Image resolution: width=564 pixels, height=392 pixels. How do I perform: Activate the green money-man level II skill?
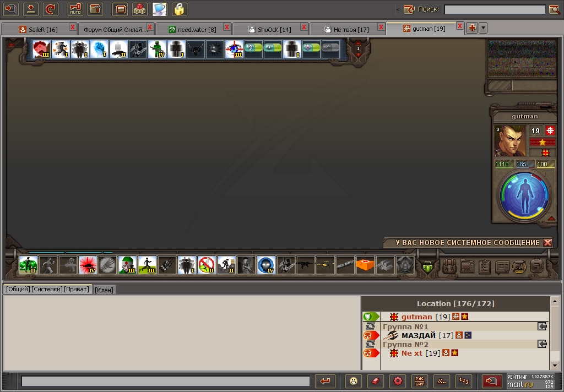pyautogui.click(x=28, y=265)
